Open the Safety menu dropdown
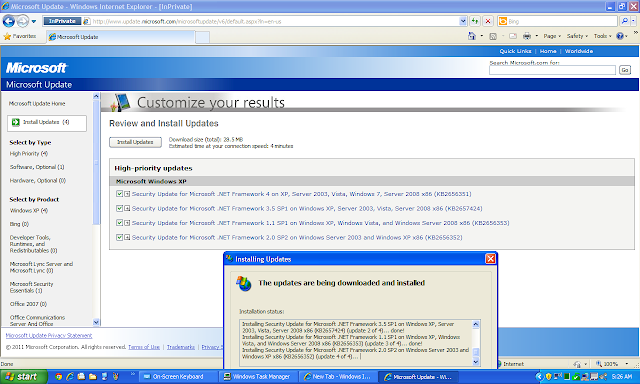The width and height of the screenshot is (640, 384). pyautogui.click(x=577, y=36)
